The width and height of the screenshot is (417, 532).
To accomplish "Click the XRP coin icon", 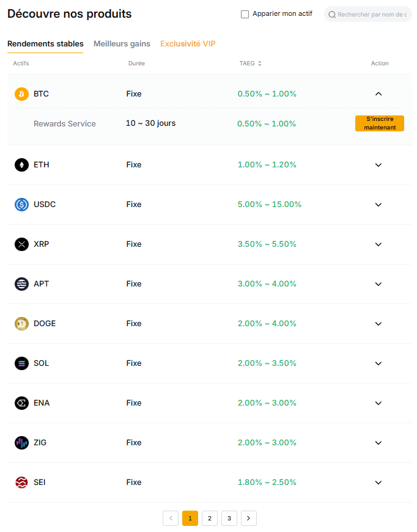I will tap(21, 244).
